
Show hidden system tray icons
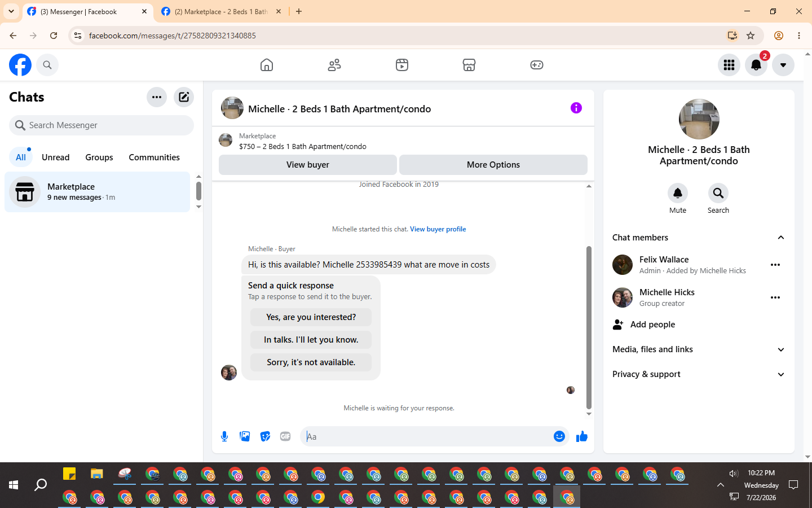(x=721, y=485)
